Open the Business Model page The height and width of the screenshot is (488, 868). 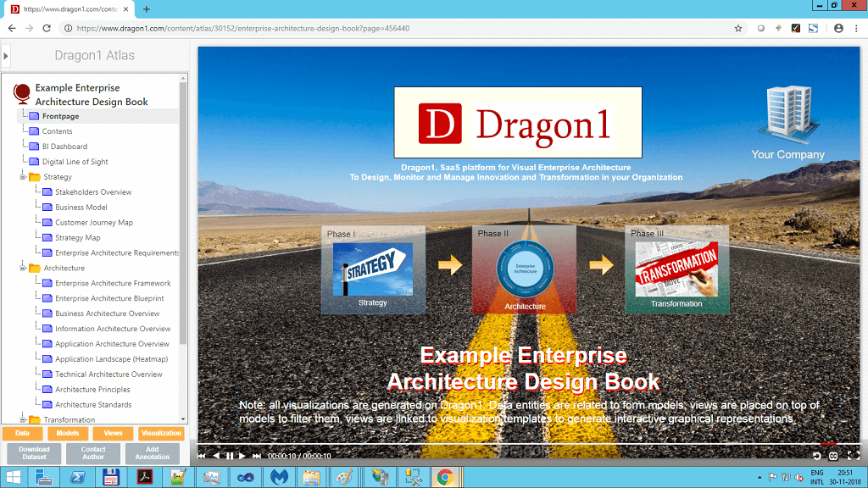point(81,208)
